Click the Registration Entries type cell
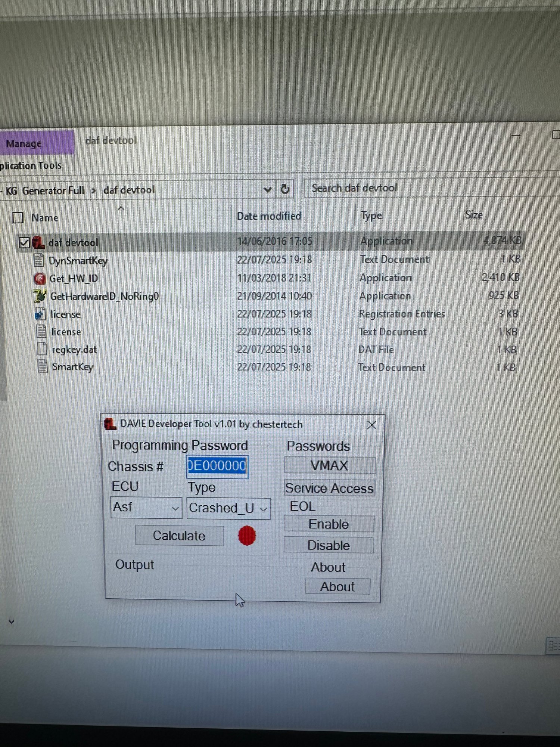 click(402, 314)
